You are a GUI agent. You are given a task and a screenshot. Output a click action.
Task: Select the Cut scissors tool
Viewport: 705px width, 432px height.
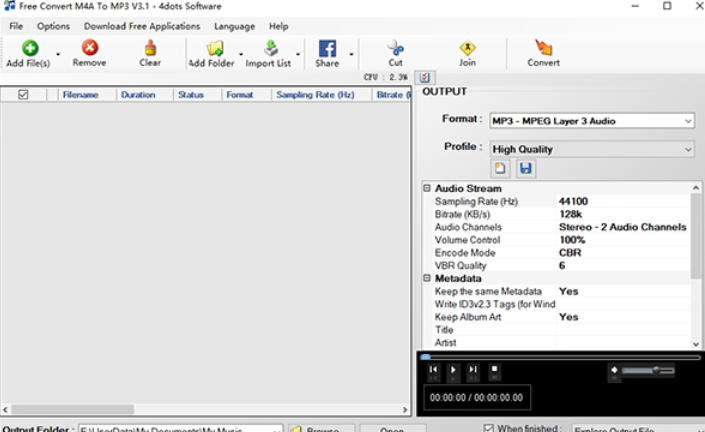[x=396, y=48]
